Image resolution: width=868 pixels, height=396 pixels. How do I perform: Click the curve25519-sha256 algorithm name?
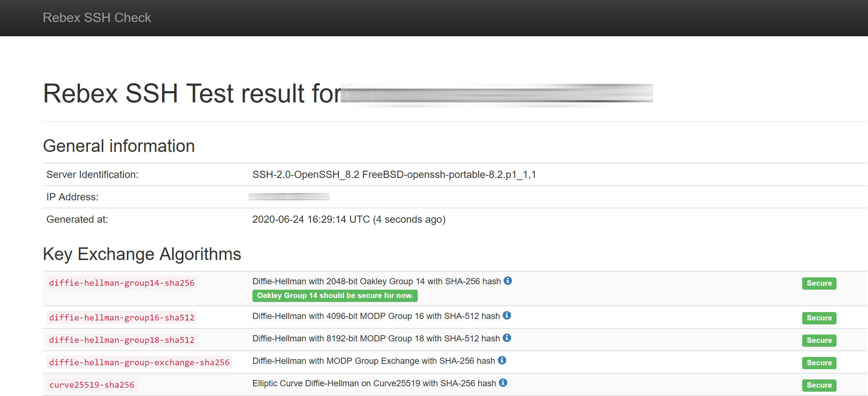point(92,385)
